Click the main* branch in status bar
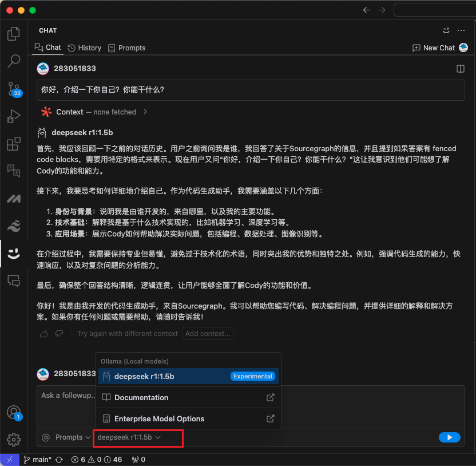Viewport: 476px width, 466px height. click(38, 460)
